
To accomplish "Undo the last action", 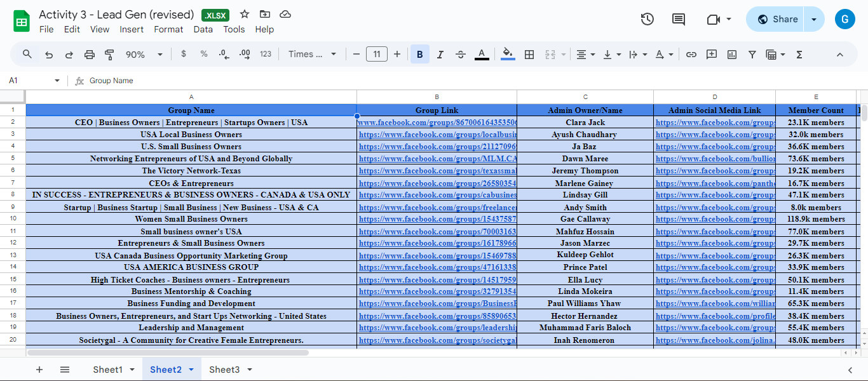I will tap(49, 55).
